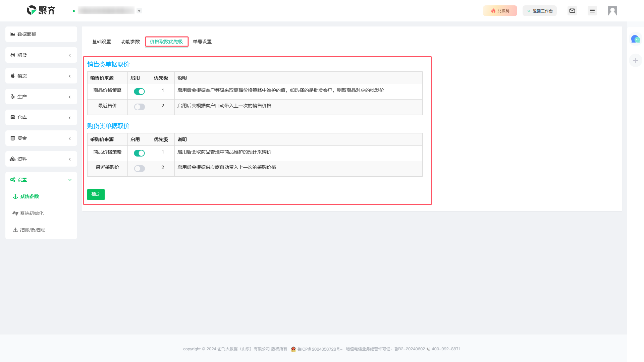Viewport: 644px width, 362px height.
Task: Enable the 最近售价 toggle
Action: tap(139, 107)
